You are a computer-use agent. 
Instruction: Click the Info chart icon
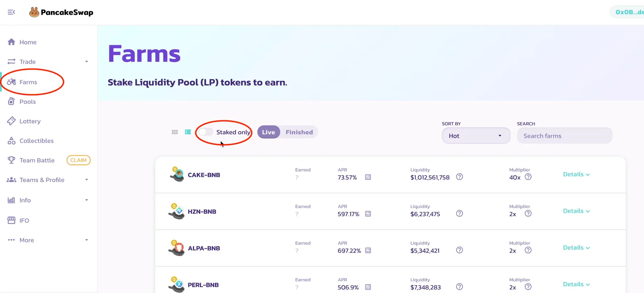click(11, 200)
